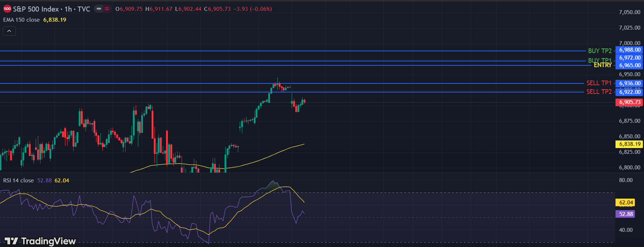Click the 6,988.00 price axis label
Screen dimensions: 644x247
pos(630,50)
